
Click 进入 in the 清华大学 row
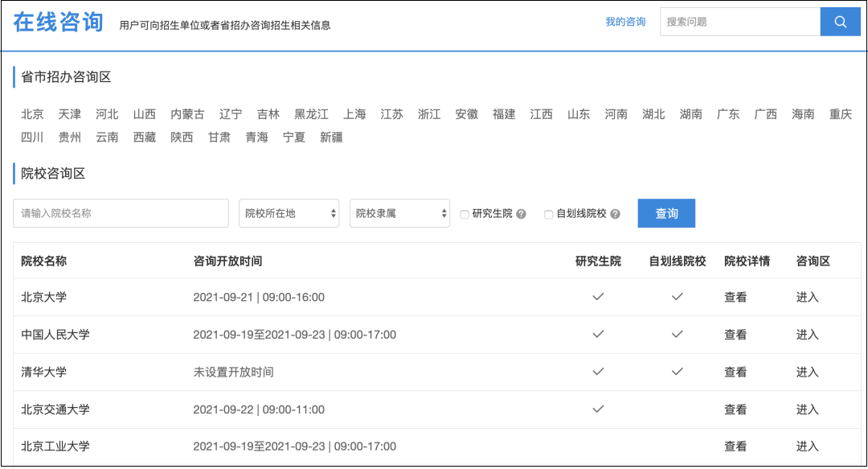coord(807,372)
